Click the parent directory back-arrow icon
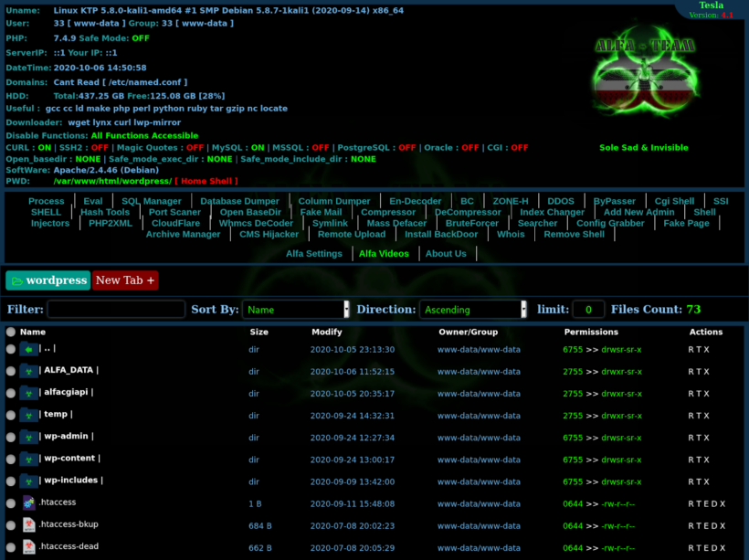 29,349
